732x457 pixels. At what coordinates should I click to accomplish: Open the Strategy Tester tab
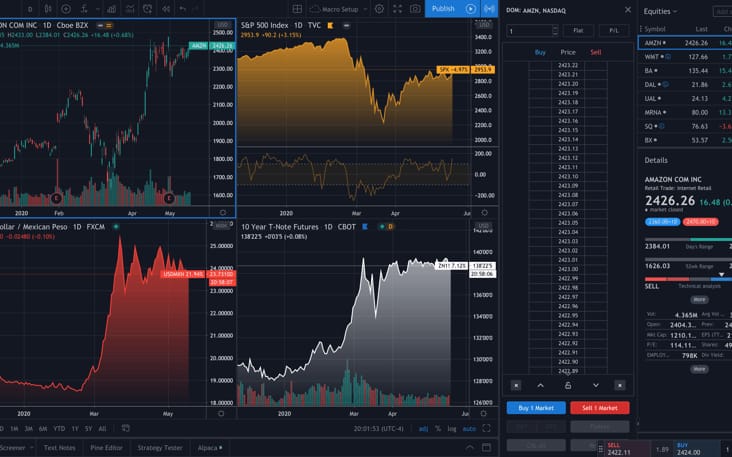(159, 448)
